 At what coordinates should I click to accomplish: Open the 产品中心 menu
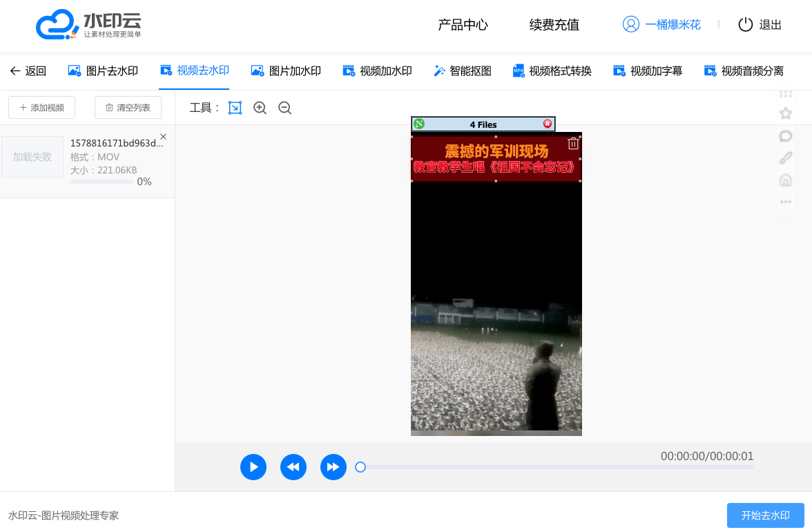click(463, 25)
